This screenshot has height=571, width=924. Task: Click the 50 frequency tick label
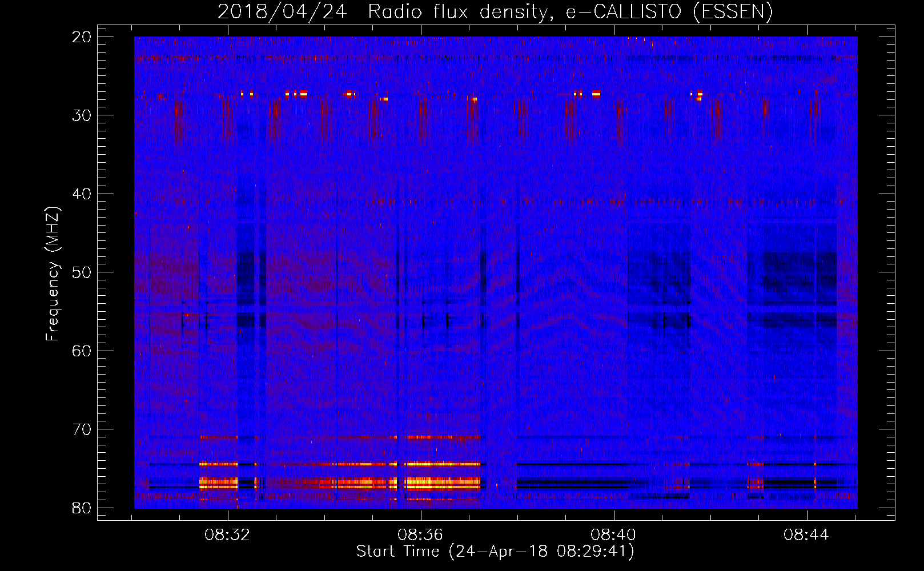(82, 272)
